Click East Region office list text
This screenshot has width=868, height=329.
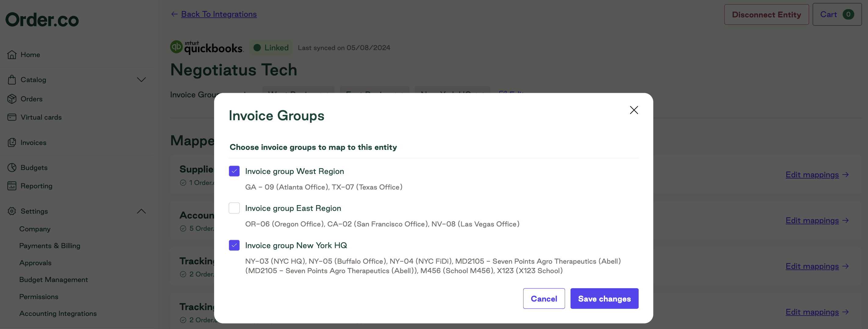pos(382,224)
